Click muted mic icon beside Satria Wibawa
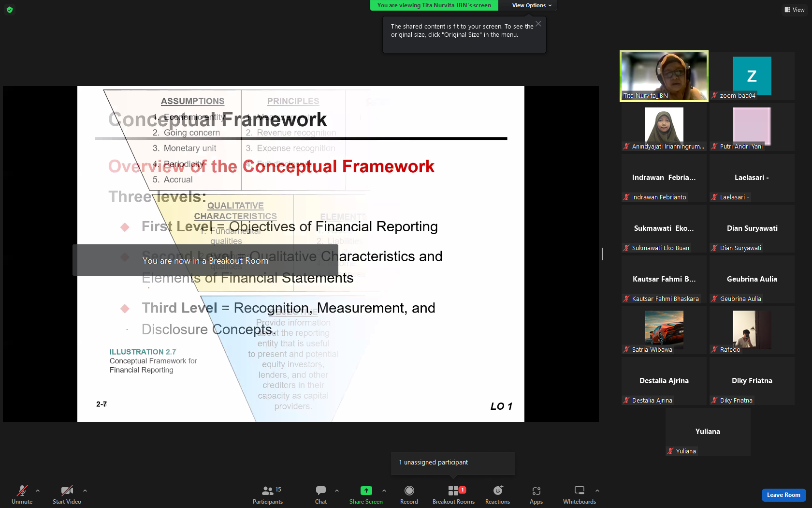812x508 pixels. click(626, 349)
